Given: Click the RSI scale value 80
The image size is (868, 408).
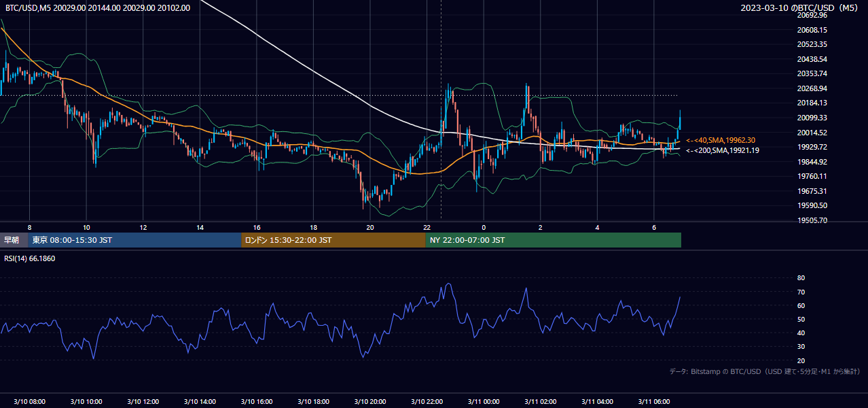Looking at the screenshot, I should pyautogui.click(x=801, y=278).
